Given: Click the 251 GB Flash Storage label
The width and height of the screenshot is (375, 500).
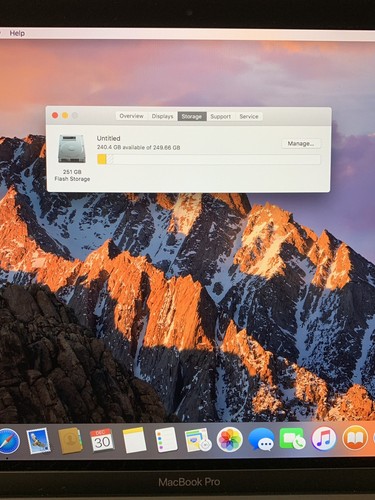Looking at the screenshot, I should pyautogui.click(x=72, y=175).
